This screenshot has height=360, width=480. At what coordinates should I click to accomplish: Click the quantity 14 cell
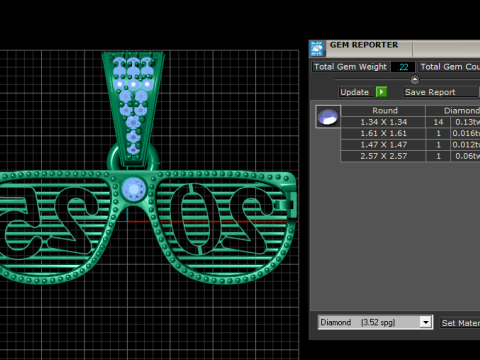click(438, 122)
